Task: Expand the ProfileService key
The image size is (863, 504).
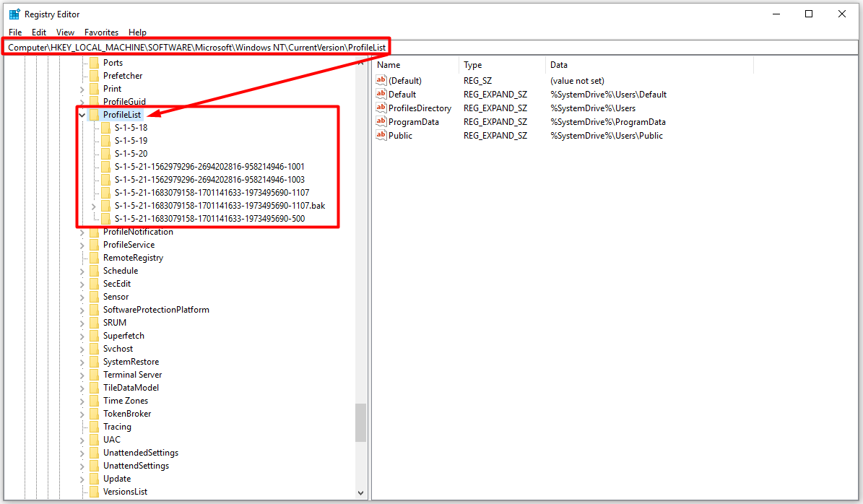Action: pos(82,245)
